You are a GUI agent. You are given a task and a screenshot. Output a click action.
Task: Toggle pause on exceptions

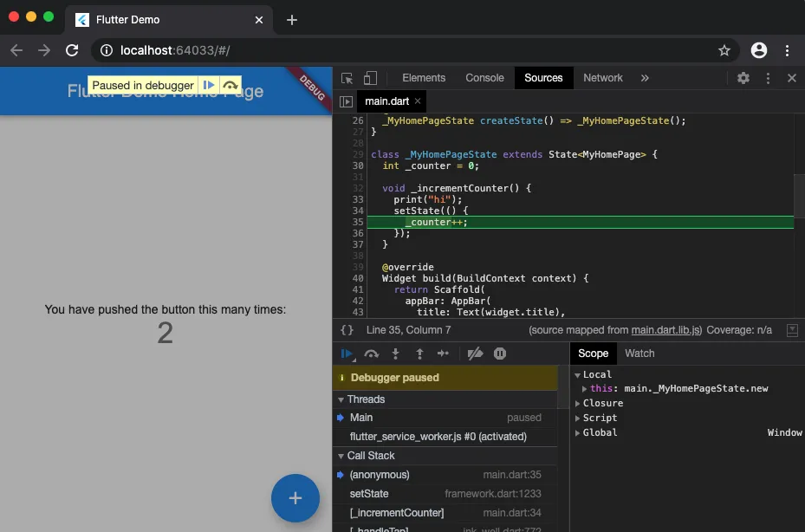coord(498,354)
